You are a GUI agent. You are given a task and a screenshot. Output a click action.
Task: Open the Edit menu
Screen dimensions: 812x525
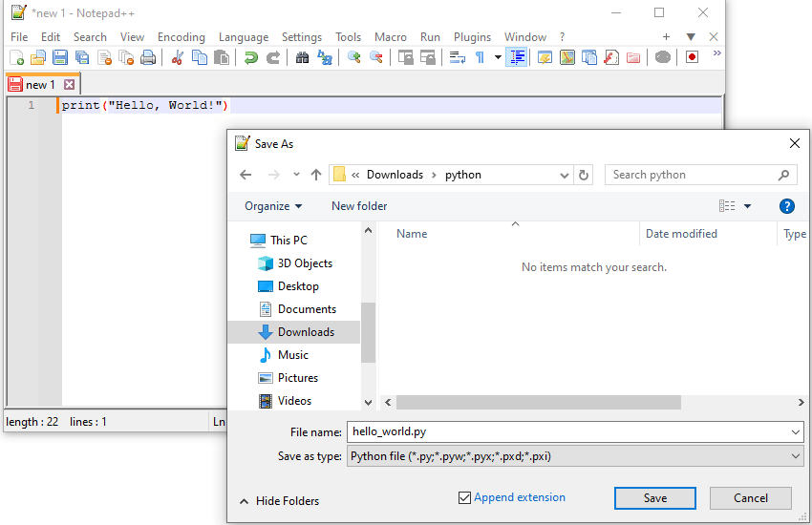point(51,37)
